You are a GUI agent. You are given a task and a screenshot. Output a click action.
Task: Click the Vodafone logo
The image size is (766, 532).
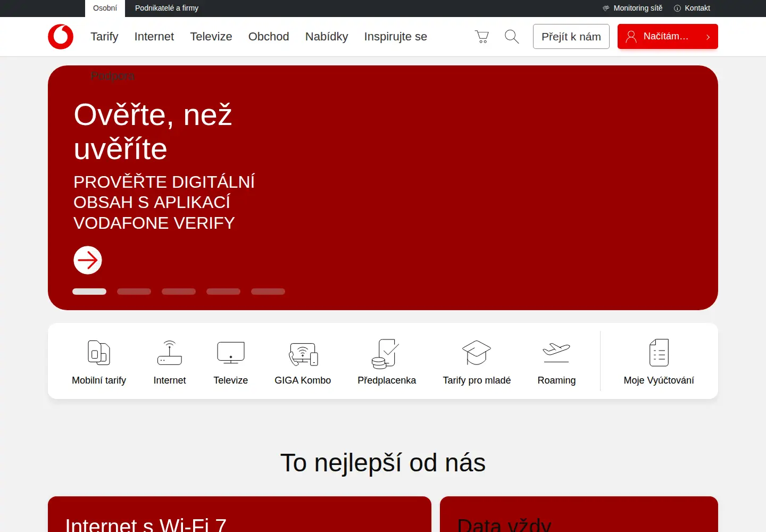point(61,37)
